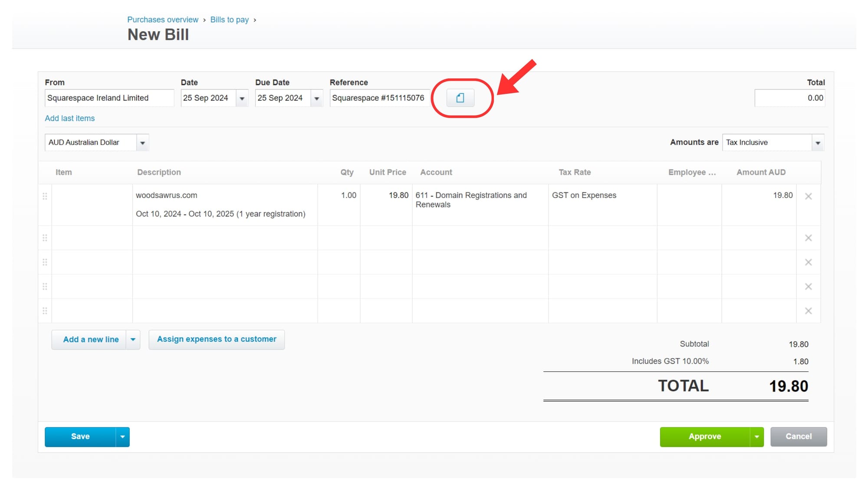Remove the fourth empty line item

[808, 287]
